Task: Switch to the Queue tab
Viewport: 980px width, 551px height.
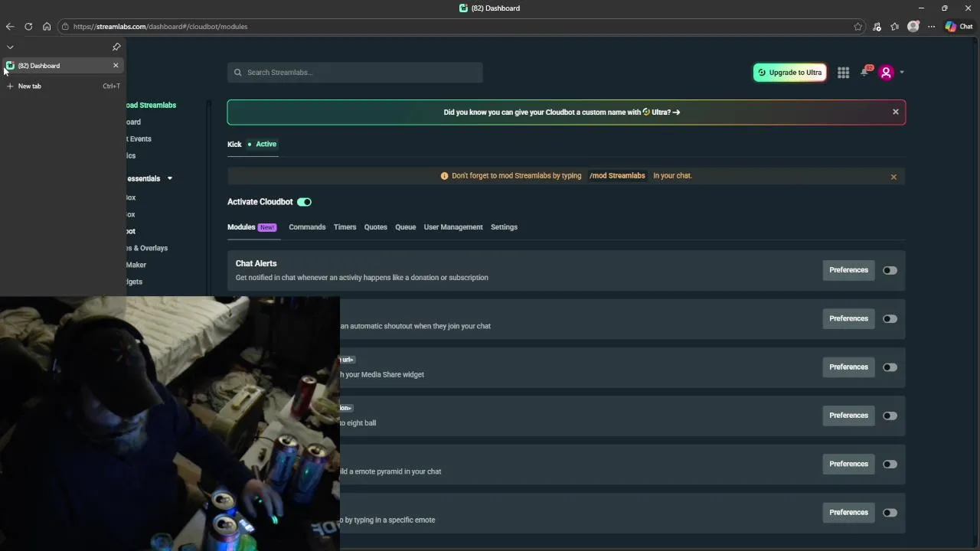Action: (405, 227)
